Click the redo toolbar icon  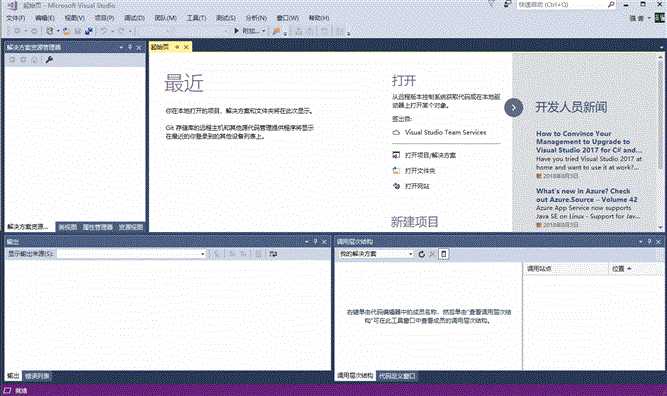click(x=121, y=31)
